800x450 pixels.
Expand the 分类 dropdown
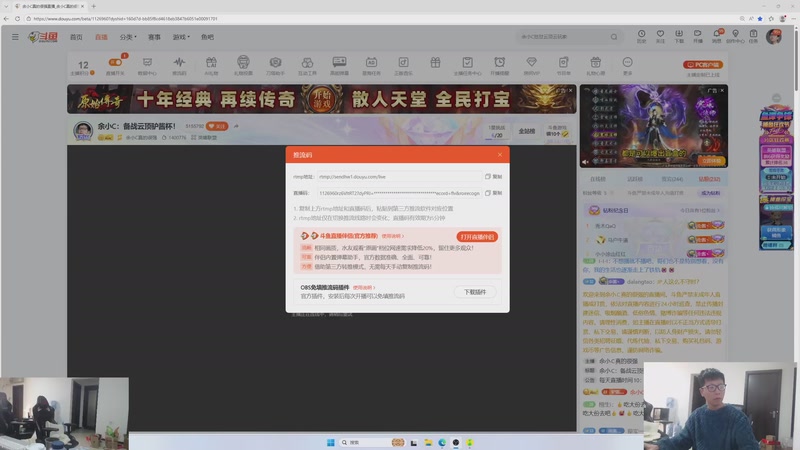point(128,37)
